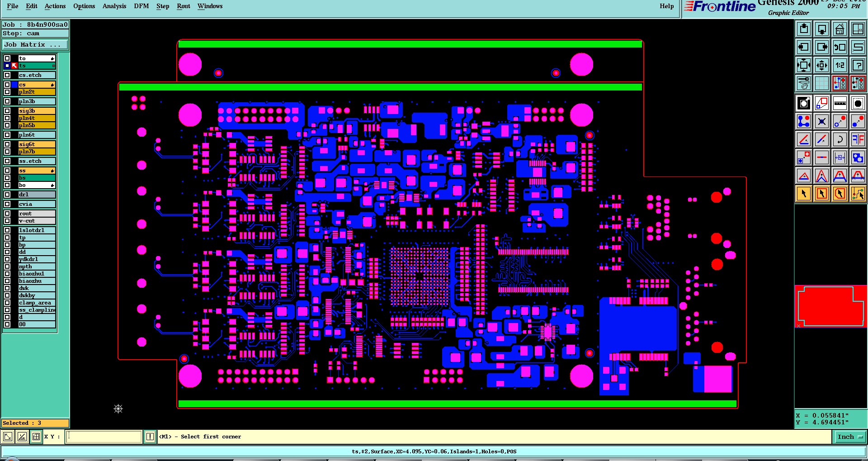This screenshot has height=461, width=868.
Task: Open the Inch units dropdown
Action: pos(850,437)
